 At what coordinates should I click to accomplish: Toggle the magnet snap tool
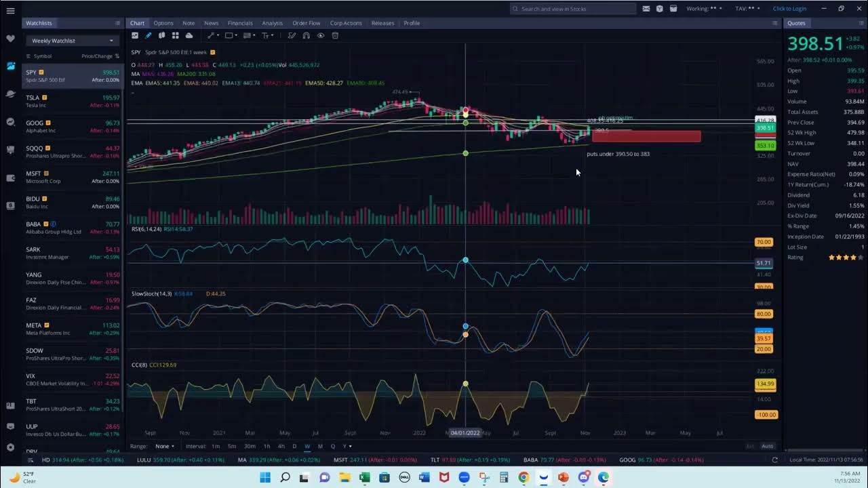coord(307,35)
